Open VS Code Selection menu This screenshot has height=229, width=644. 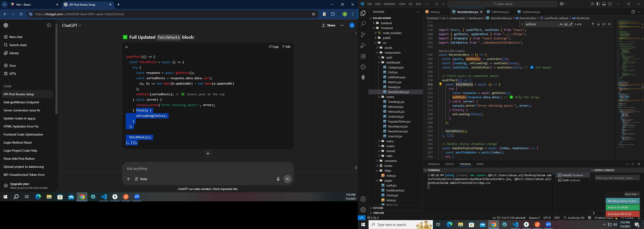pyautogui.click(x=390, y=4)
